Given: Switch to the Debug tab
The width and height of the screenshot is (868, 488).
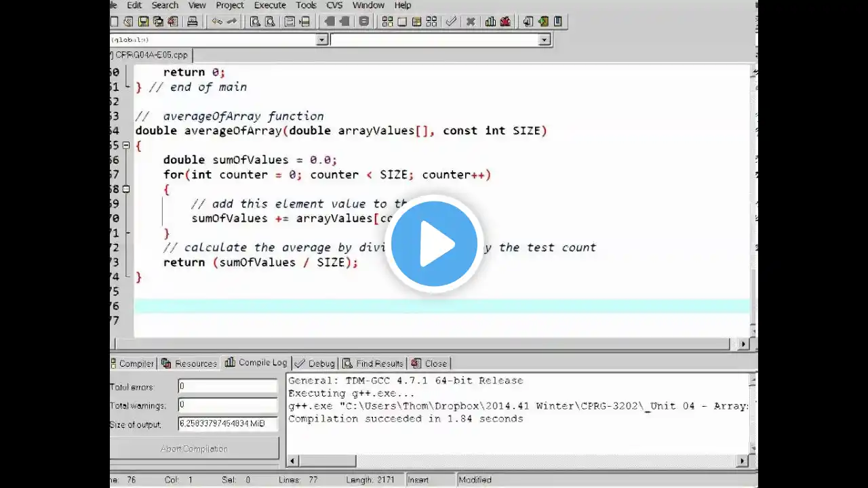Looking at the screenshot, I should [315, 363].
